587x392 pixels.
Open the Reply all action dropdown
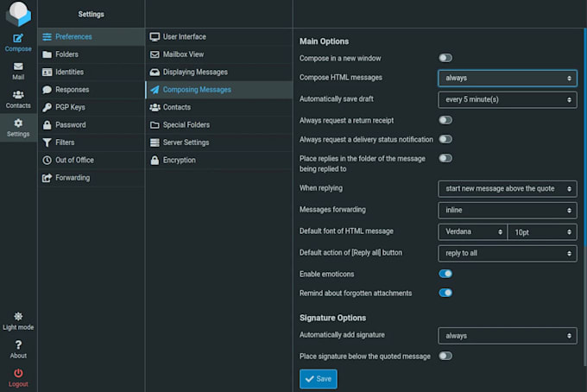508,253
